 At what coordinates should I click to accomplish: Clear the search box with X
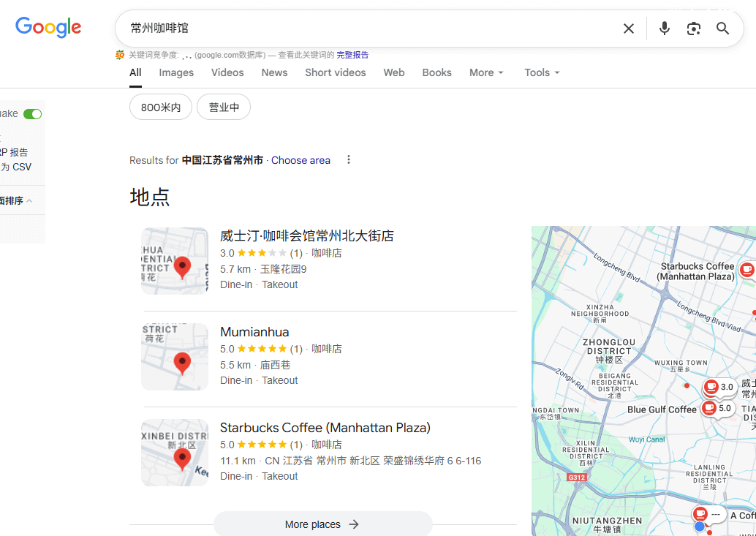pyautogui.click(x=629, y=29)
